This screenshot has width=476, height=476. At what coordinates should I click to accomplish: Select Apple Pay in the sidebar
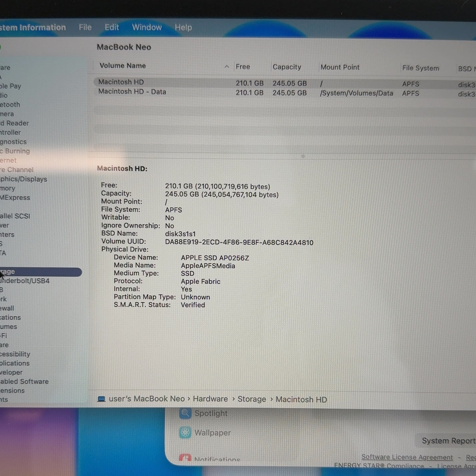point(11,86)
